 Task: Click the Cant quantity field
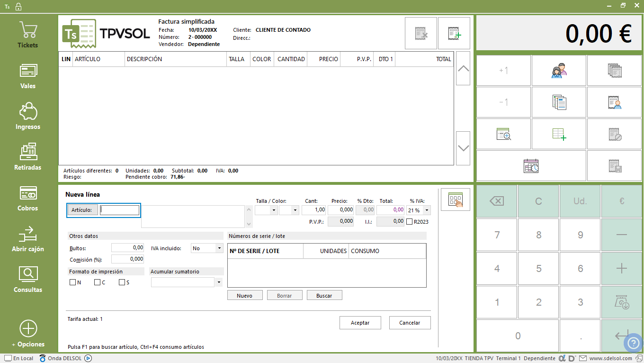click(x=314, y=209)
